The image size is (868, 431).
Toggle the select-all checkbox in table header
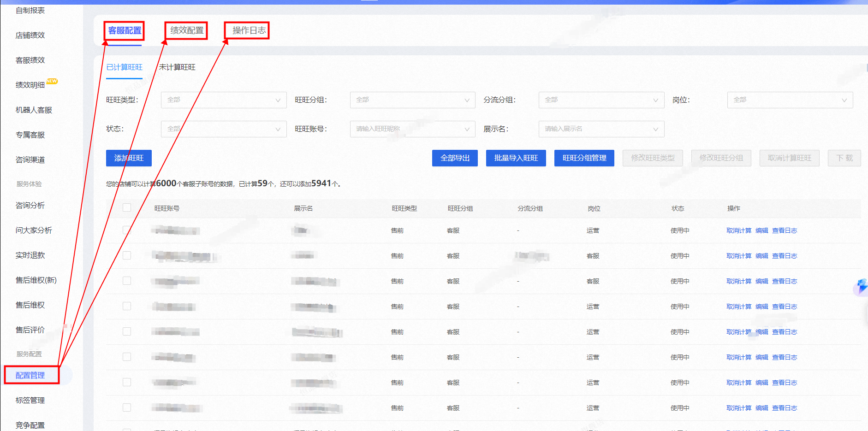click(127, 208)
